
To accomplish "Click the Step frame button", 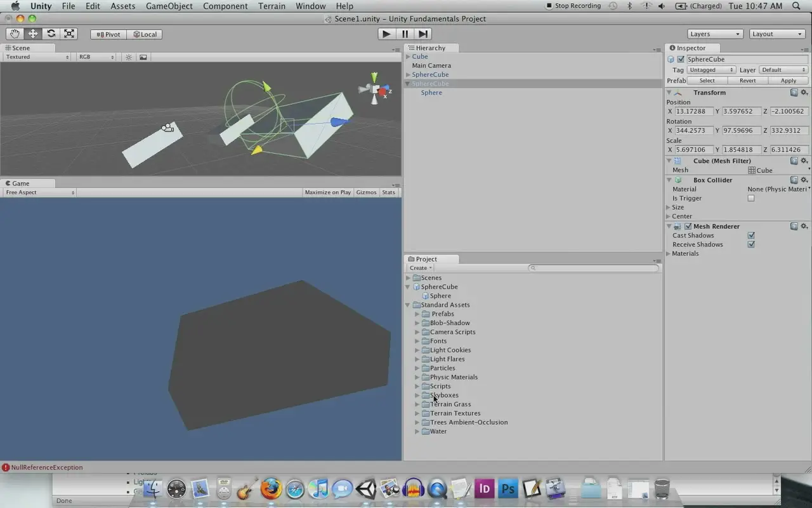I will coord(423,34).
